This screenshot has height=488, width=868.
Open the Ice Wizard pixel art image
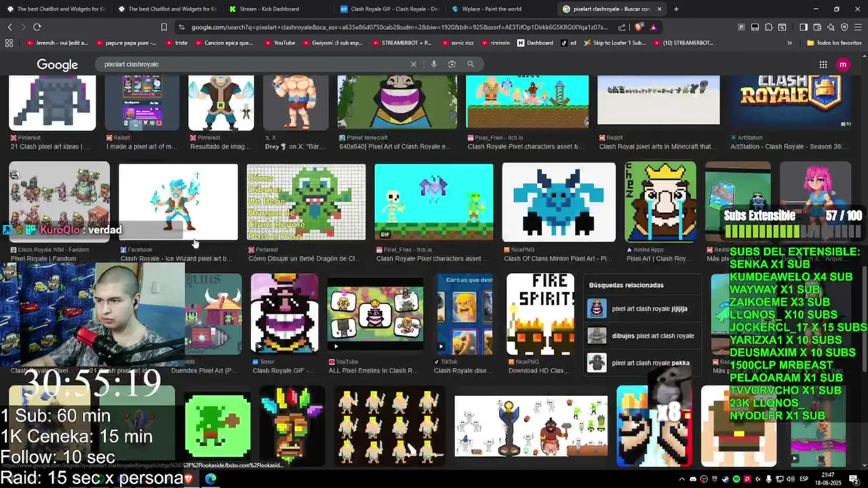click(x=178, y=202)
